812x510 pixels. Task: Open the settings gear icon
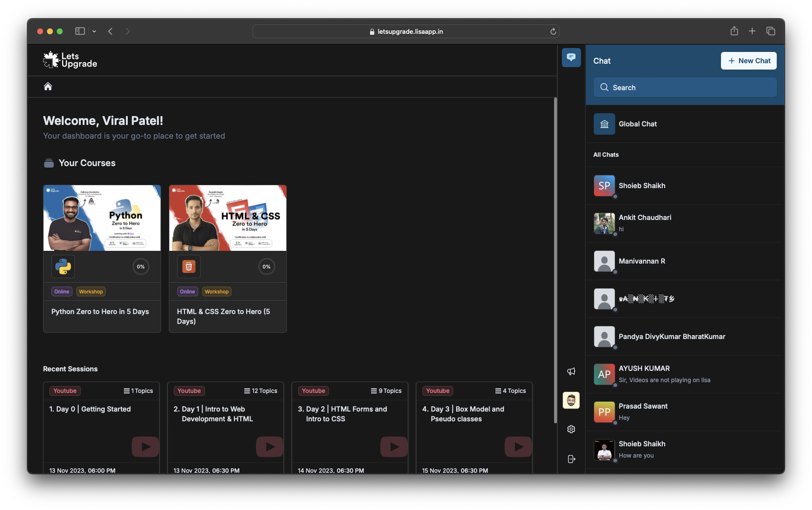point(571,429)
